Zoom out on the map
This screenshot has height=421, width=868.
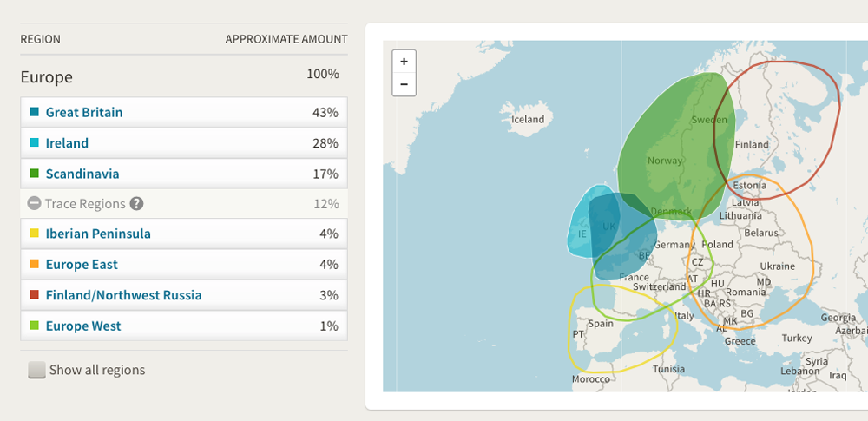(404, 84)
